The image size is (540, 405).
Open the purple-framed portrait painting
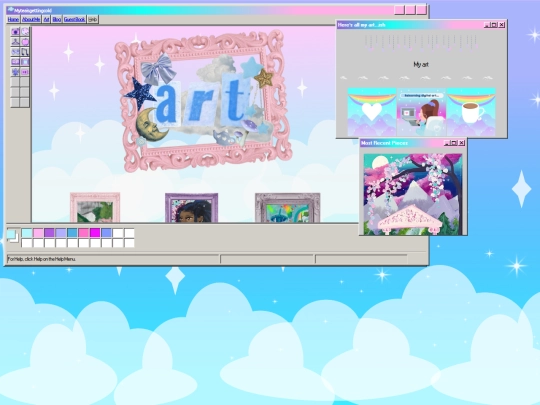click(x=191, y=208)
